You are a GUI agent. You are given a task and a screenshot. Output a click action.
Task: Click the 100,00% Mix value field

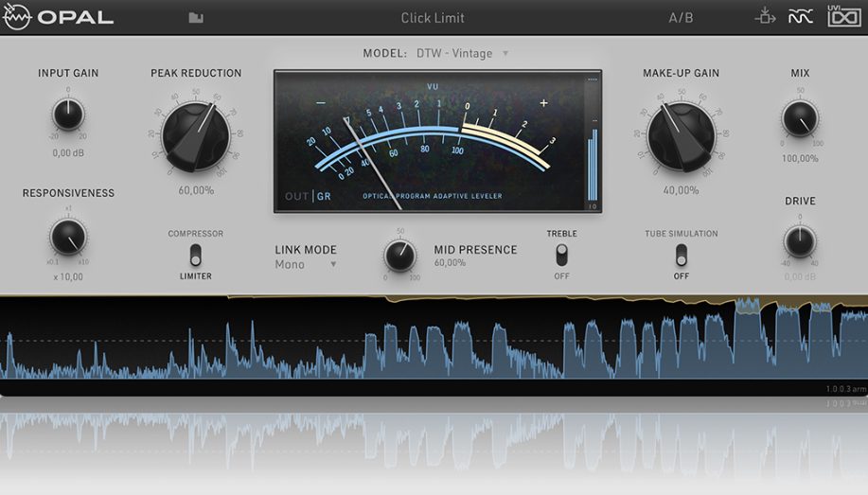800,158
